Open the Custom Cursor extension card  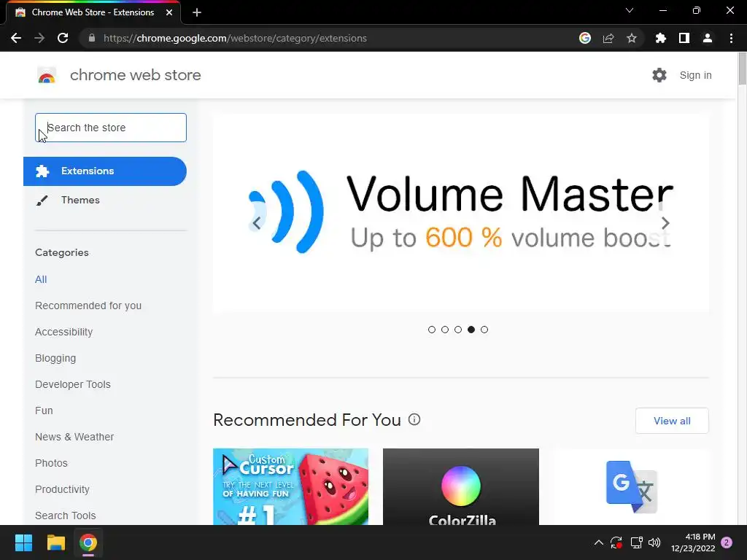(290, 486)
